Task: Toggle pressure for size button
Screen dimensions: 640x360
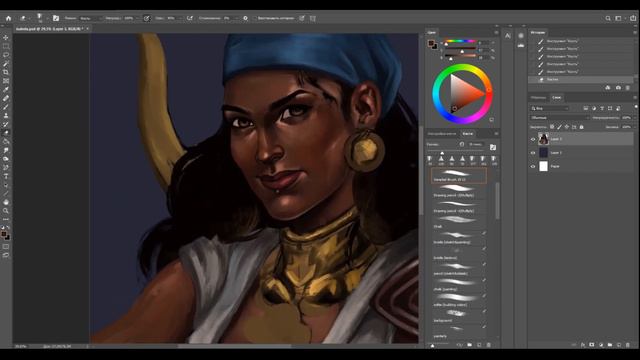Action: click(x=302, y=18)
